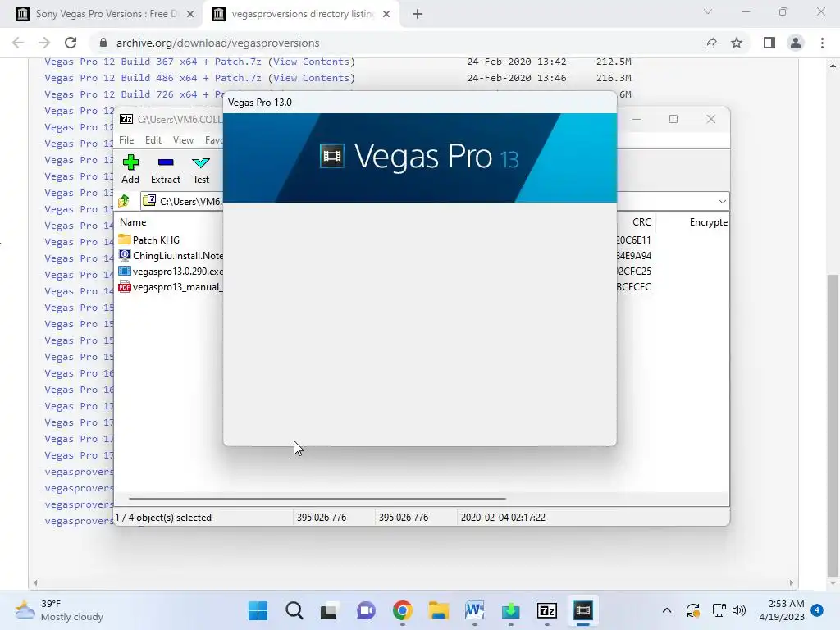Go forward in Chrome
This screenshot has width=840, height=630.
click(x=44, y=43)
